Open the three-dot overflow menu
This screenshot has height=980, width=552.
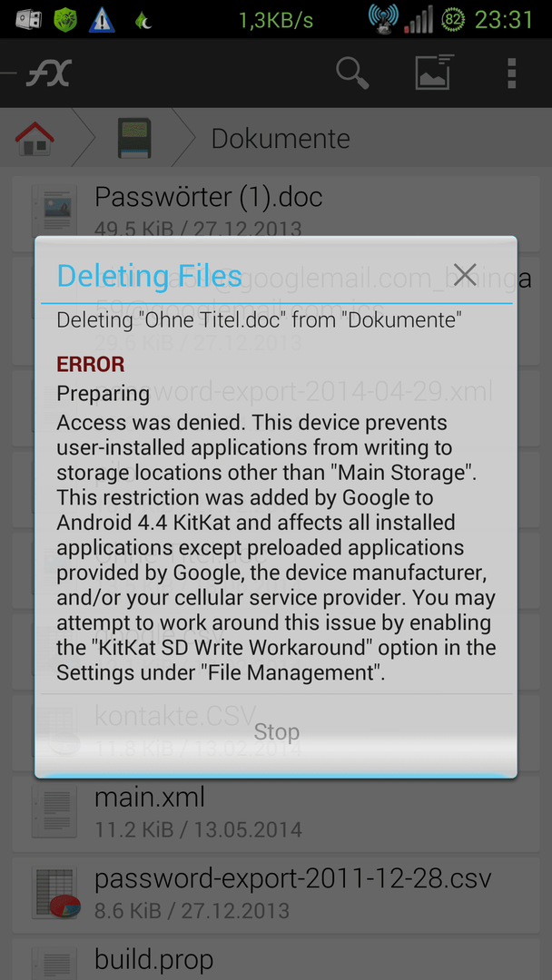click(x=511, y=73)
